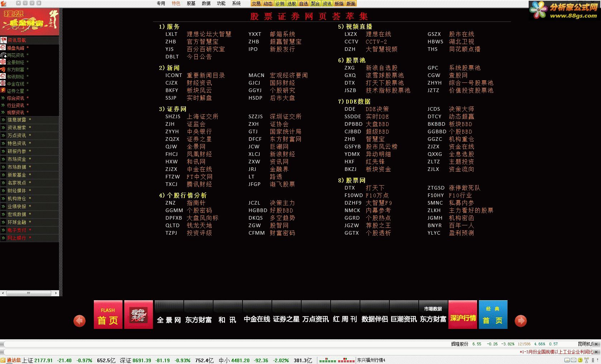601x364 pixels.
Task: Click the double up arrow status bar icon
Action: [593, 360]
